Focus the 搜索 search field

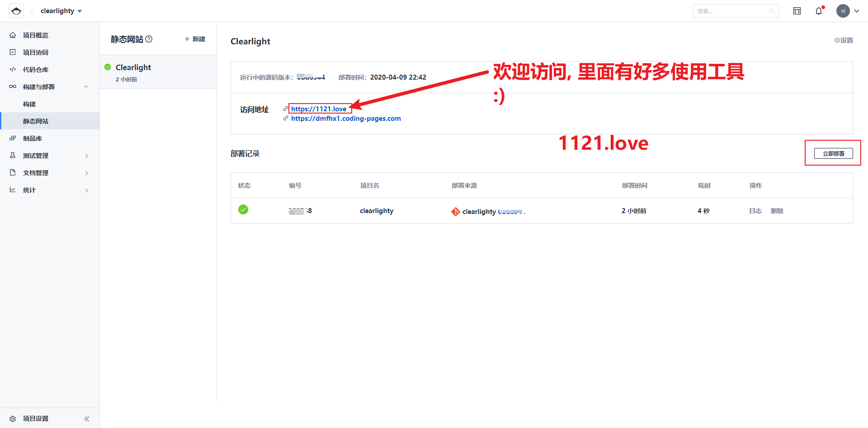[x=736, y=11]
